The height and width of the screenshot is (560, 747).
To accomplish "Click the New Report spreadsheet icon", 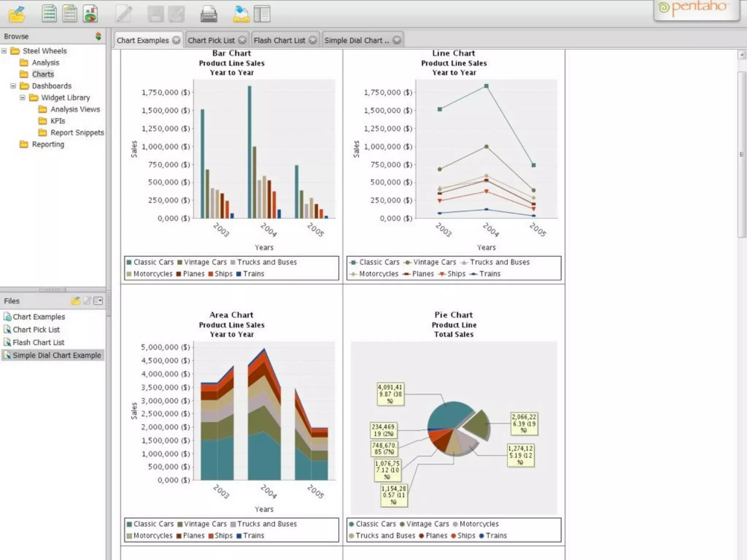I will click(49, 14).
